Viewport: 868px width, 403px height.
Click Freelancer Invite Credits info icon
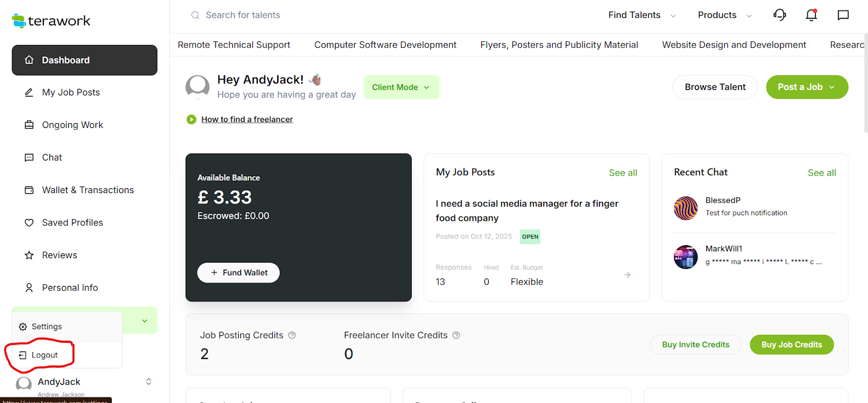456,335
